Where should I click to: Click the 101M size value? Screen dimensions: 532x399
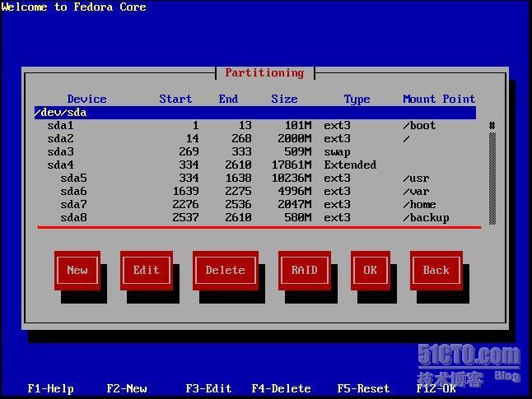(x=298, y=126)
